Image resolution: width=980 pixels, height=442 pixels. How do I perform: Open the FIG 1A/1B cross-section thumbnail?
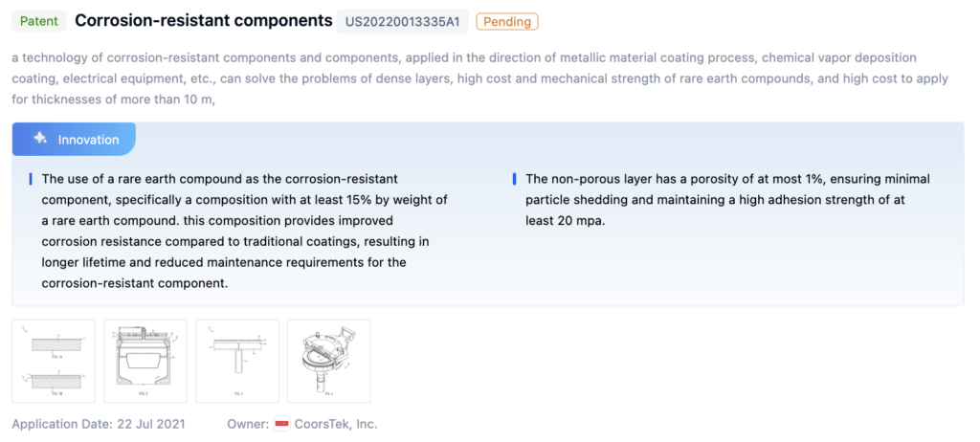54,361
